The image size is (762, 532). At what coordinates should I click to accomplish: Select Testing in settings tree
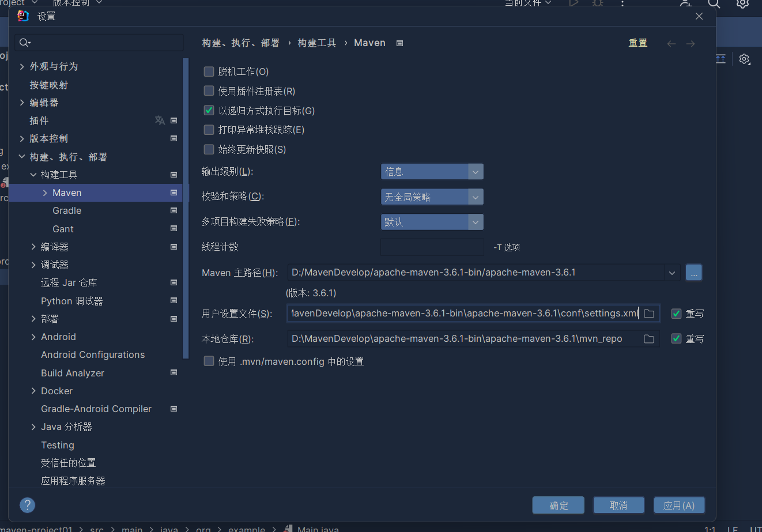click(x=58, y=445)
